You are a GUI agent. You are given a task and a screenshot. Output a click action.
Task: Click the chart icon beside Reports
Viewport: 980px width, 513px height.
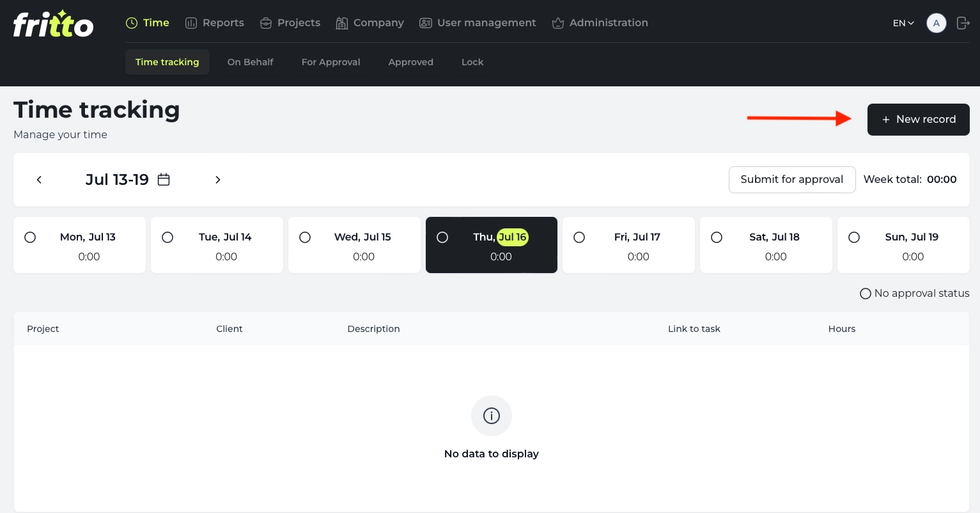pos(191,23)
